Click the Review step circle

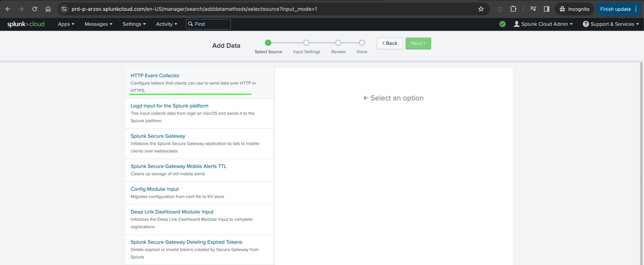[x=338, y=43]
